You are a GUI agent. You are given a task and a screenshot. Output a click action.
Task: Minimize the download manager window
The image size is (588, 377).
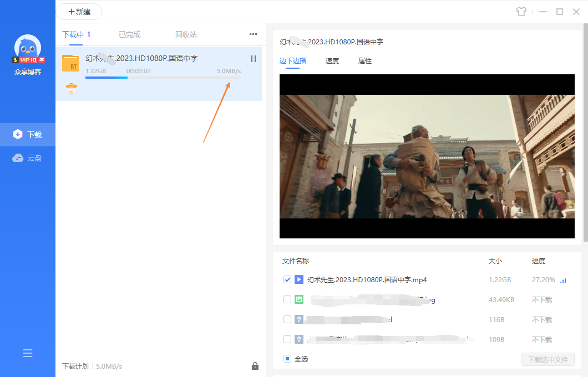click(x=543, y=12)
